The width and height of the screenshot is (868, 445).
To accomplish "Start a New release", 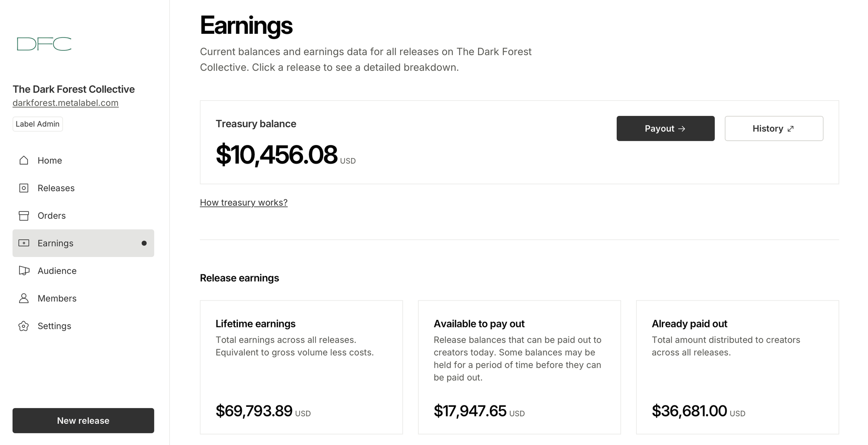I will tap(83, 420).
